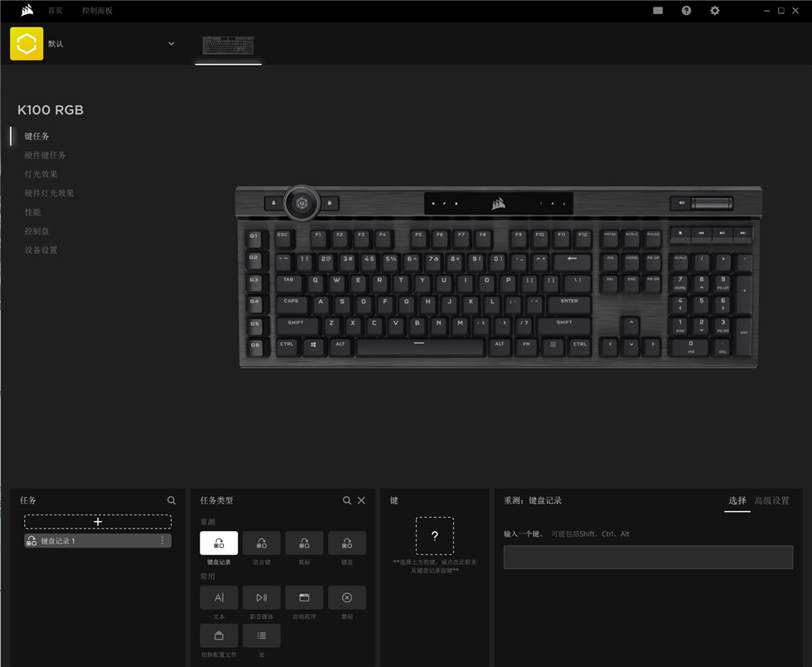The width and height of the screenshot is (812, 667).
Task: Choose the 启动程序 launch application task type
Action: coord(304,597)
